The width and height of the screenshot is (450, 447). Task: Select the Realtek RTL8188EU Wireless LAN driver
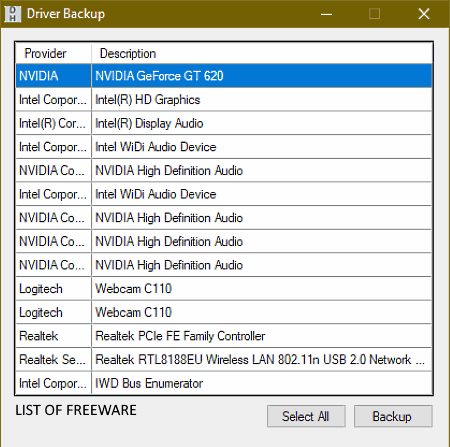click(x=224, y=360)
